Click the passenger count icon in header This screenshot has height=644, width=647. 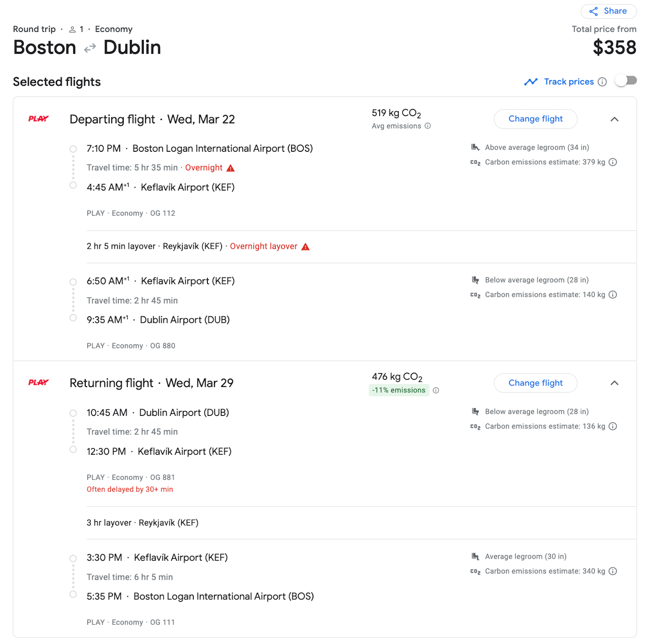pos(73,29)
